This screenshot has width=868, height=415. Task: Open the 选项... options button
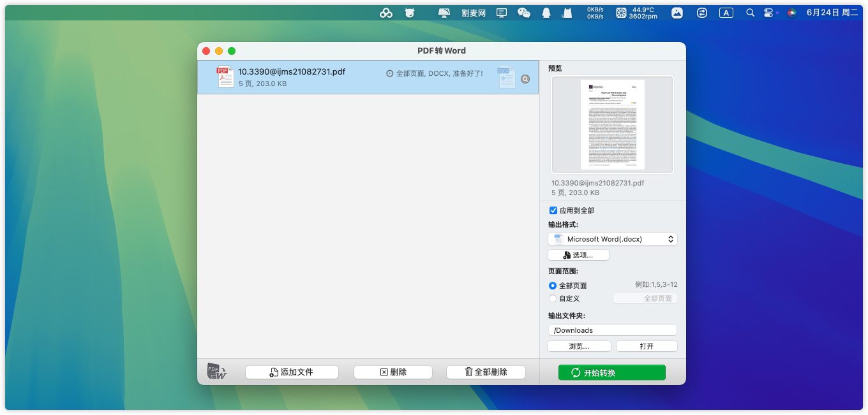[578, 255]
